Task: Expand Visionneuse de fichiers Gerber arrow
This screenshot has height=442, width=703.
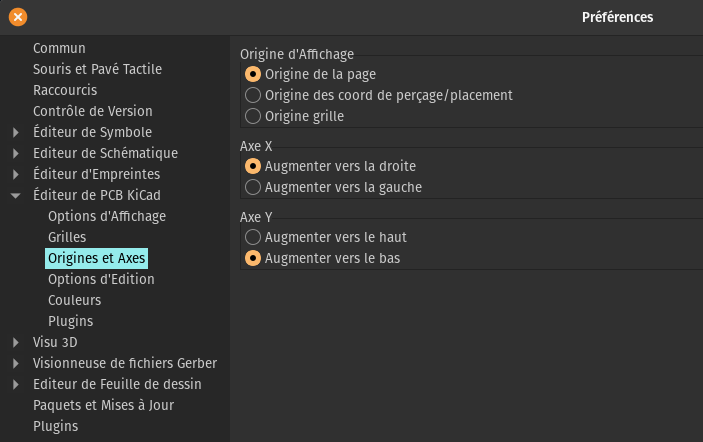Action: click(16, 364)
